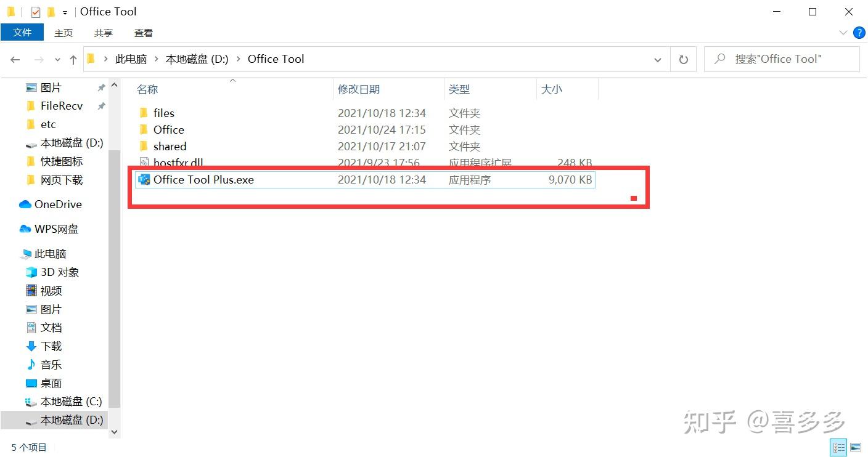868x457 pixels.
Task: Click the Forward navigation arrow
Action: click(x=39, y=60)
